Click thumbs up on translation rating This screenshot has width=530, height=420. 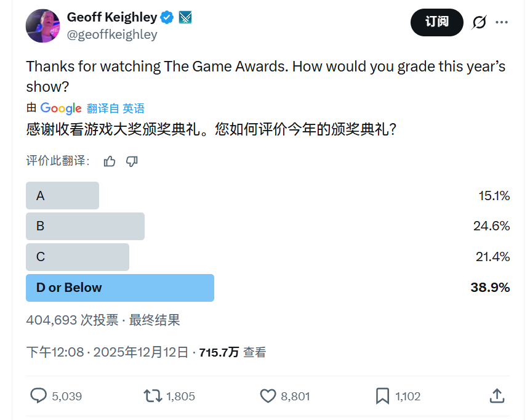pos(110,161)
